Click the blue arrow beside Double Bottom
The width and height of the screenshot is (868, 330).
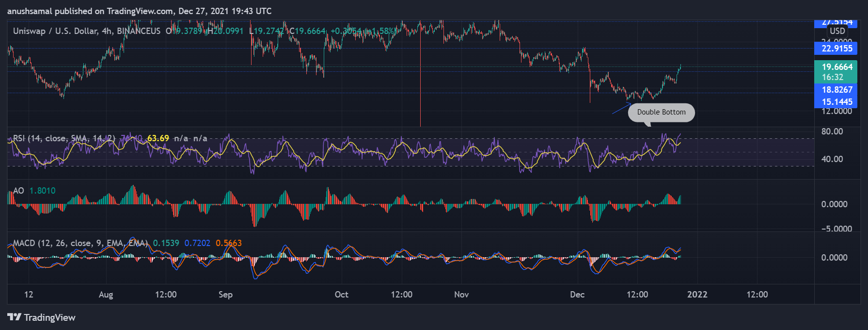pos(621,109)
